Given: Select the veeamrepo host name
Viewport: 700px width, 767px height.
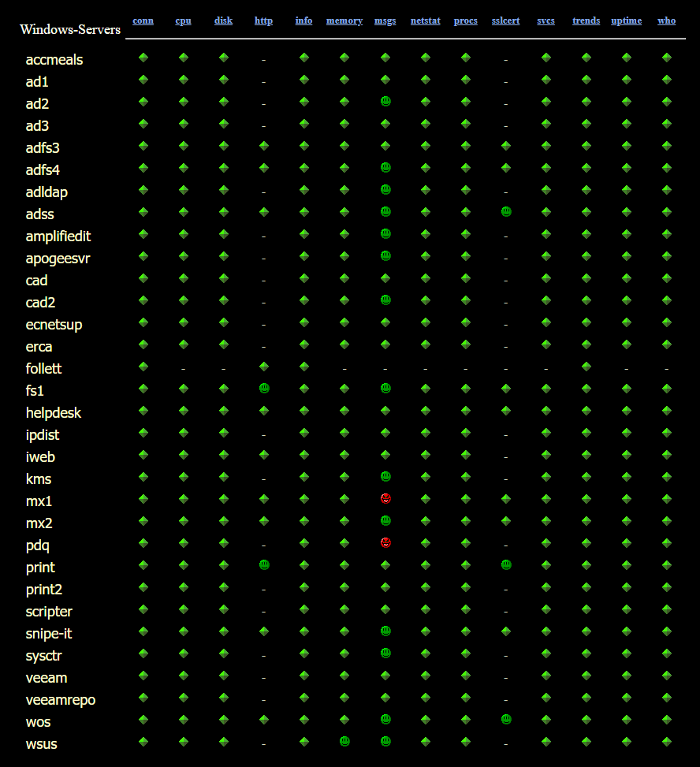Looking at the screenshot, I should point(61,700).
